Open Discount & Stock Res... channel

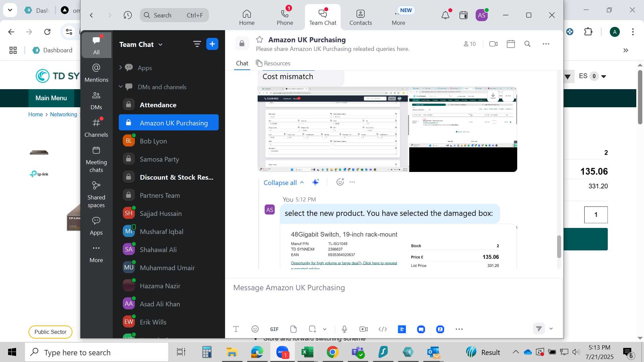(x=168, y=177)
